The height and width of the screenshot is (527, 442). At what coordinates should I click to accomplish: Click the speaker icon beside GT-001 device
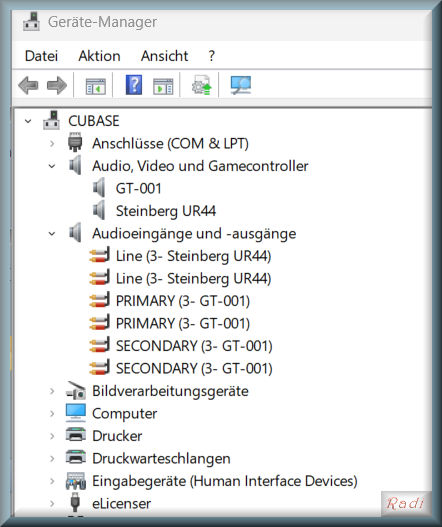tap(99, 188)
